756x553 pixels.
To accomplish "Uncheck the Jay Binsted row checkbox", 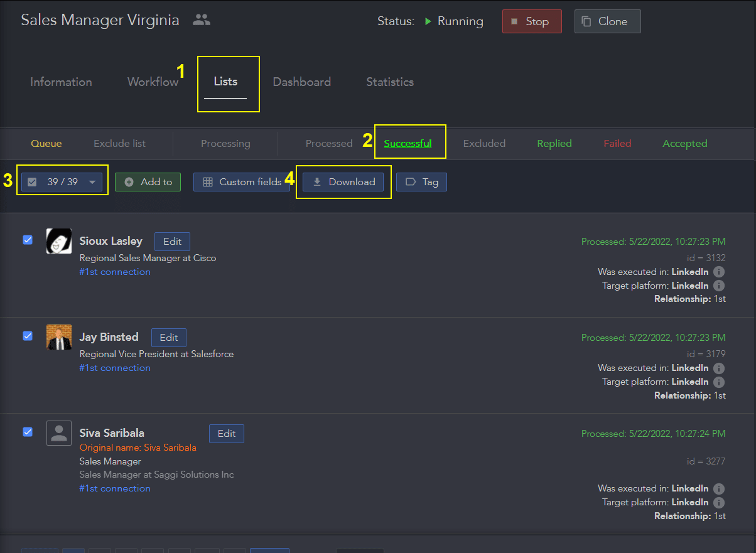I will click(x=28, y=336).
